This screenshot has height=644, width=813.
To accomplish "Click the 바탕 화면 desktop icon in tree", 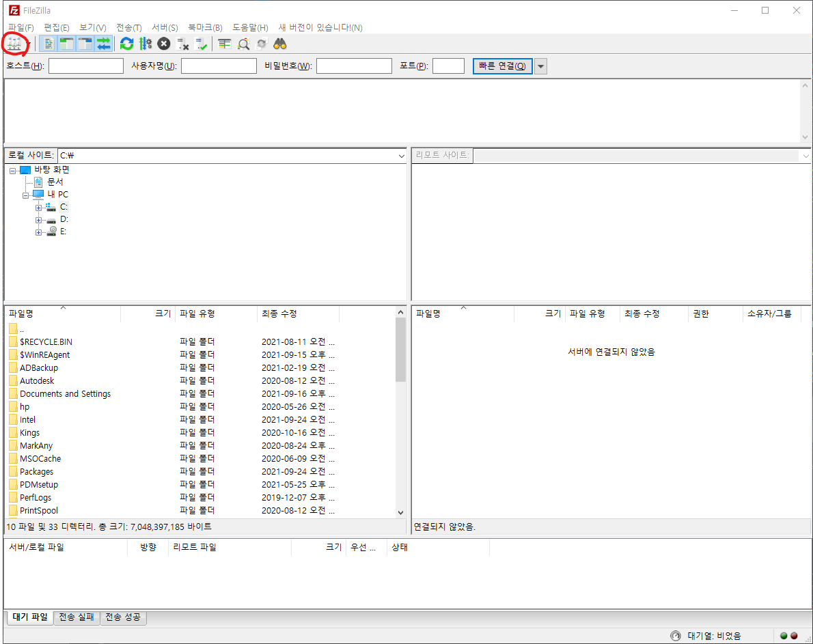I will pos(25,169).
